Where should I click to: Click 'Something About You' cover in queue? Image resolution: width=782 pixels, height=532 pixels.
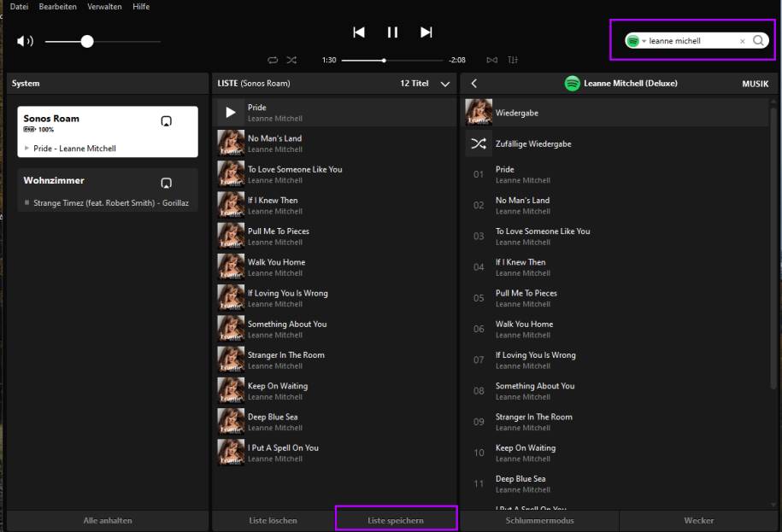[x=231, y=329]
